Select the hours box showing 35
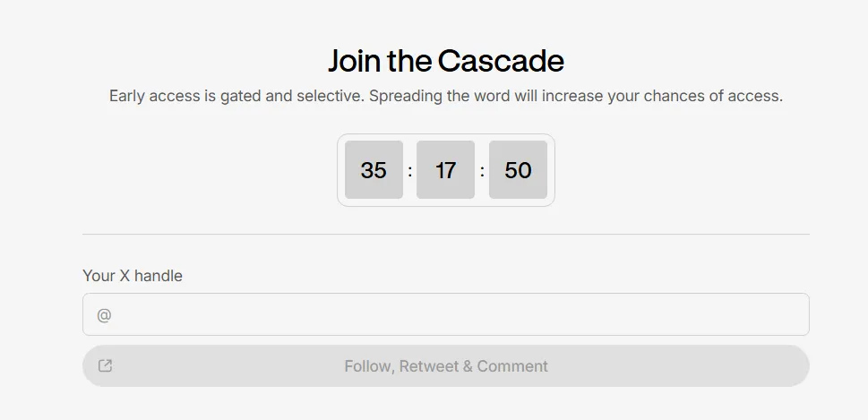 tap(374, 170)
